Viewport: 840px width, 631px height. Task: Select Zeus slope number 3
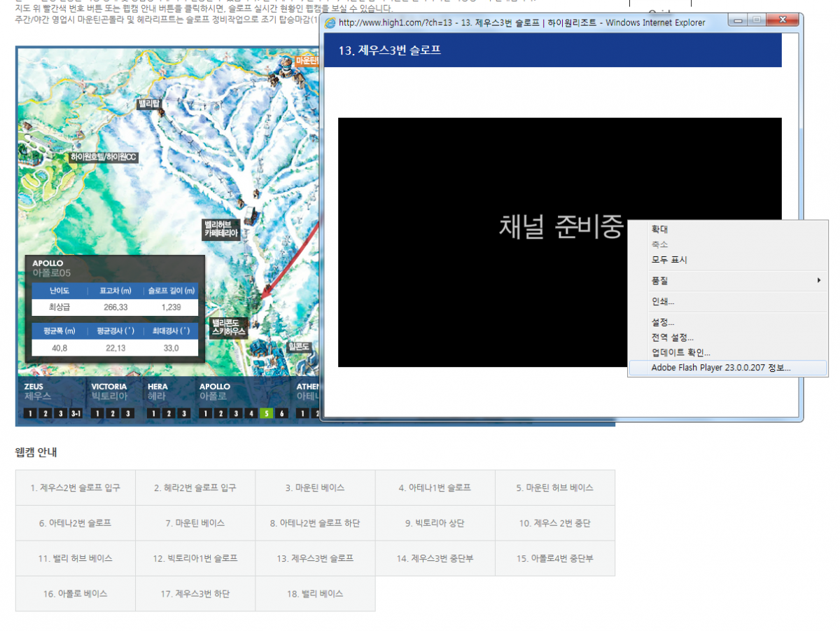[60, 413]
